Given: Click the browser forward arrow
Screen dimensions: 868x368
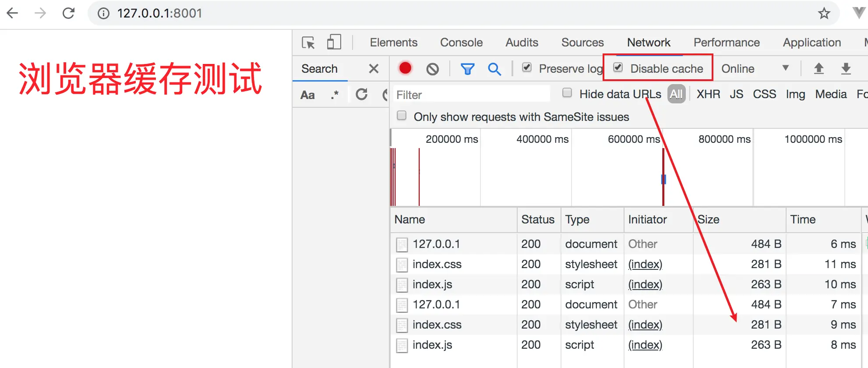Looking at the screenshot, I should 40,13.
